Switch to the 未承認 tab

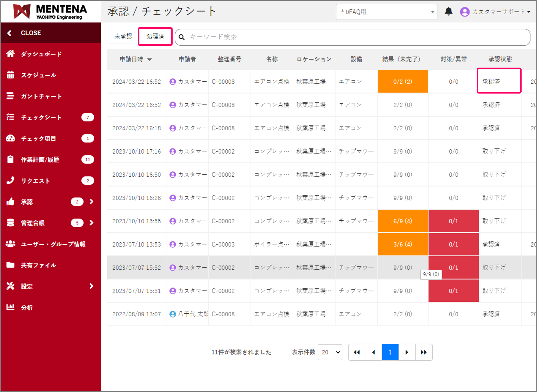click(x=123, y=36)
